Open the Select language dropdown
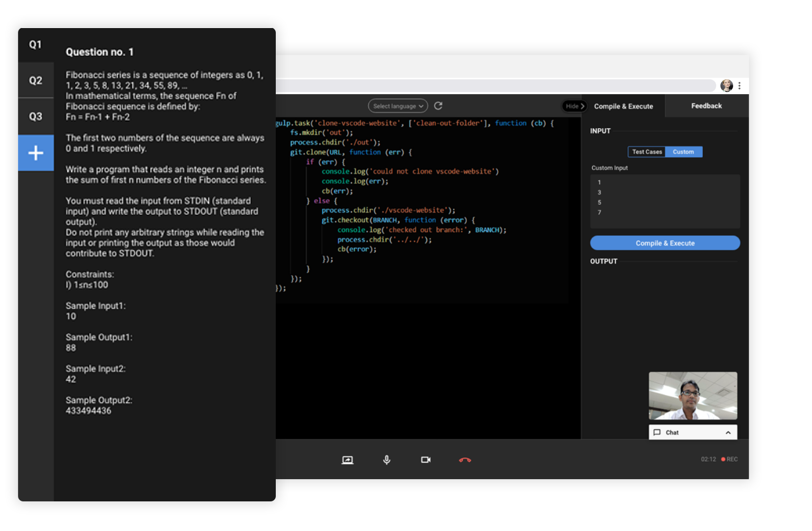The image size is (812, 531). [x=398, y=106]
